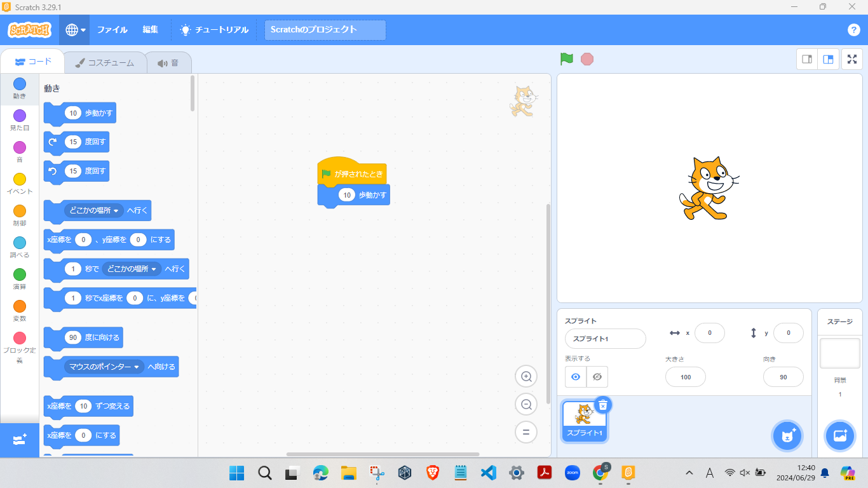Zoom out the workspace
The width and height of the screenshot is (868, 488).
[526, 404]
